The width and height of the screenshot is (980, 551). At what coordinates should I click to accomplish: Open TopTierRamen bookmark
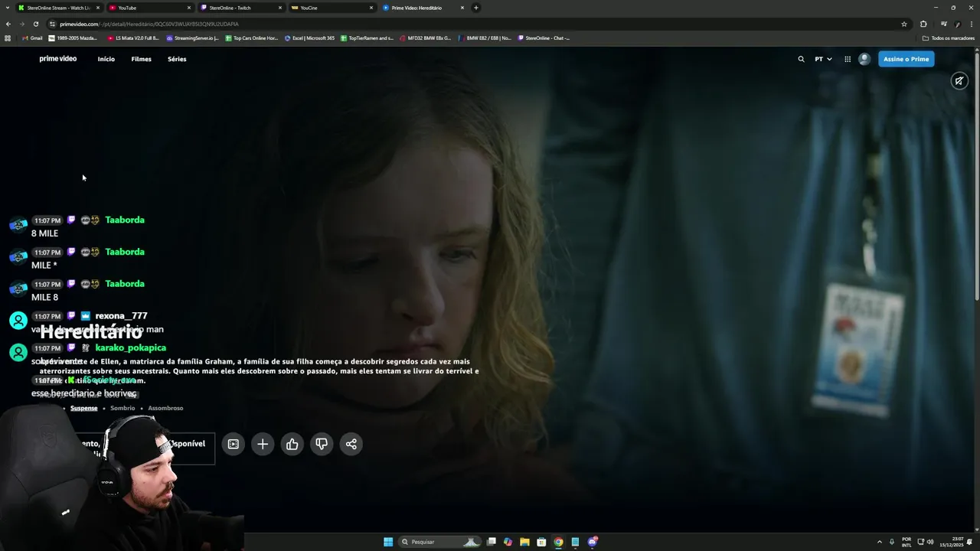click(367, 37)
